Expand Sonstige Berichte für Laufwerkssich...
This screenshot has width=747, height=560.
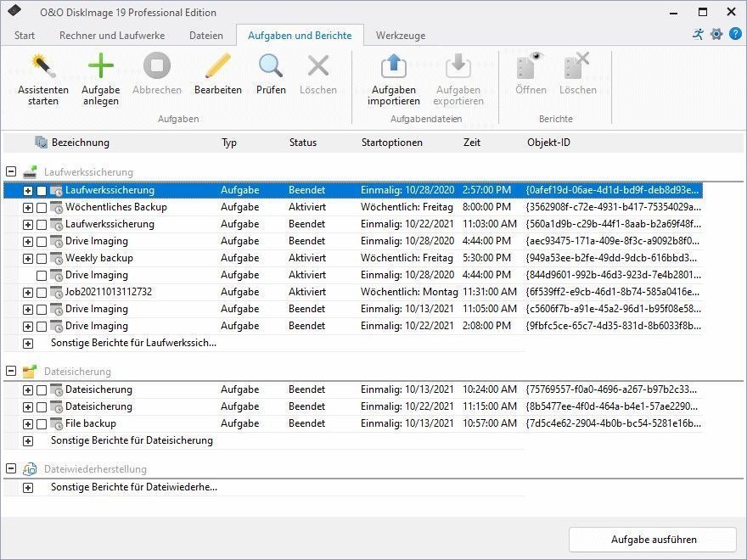pos(28,344)
